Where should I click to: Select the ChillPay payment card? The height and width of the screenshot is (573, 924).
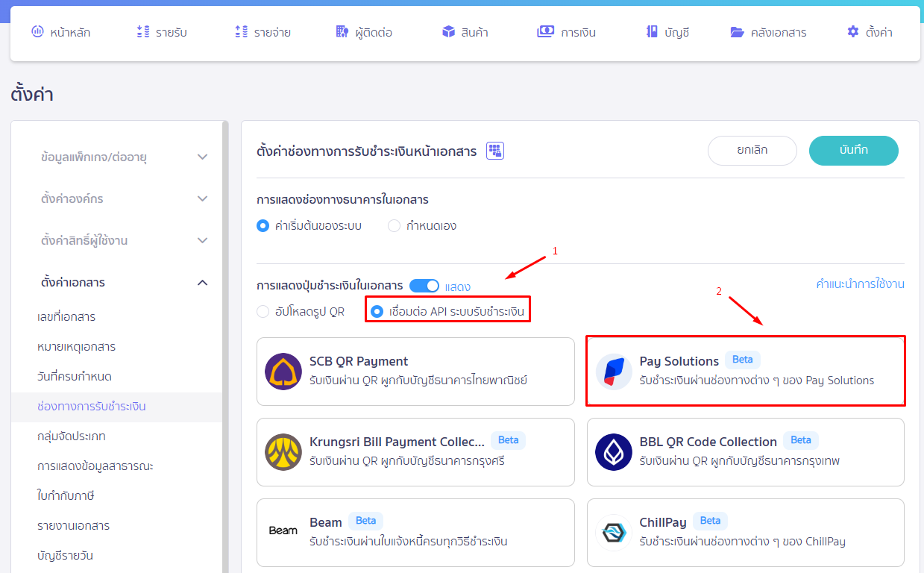[745, 532]
